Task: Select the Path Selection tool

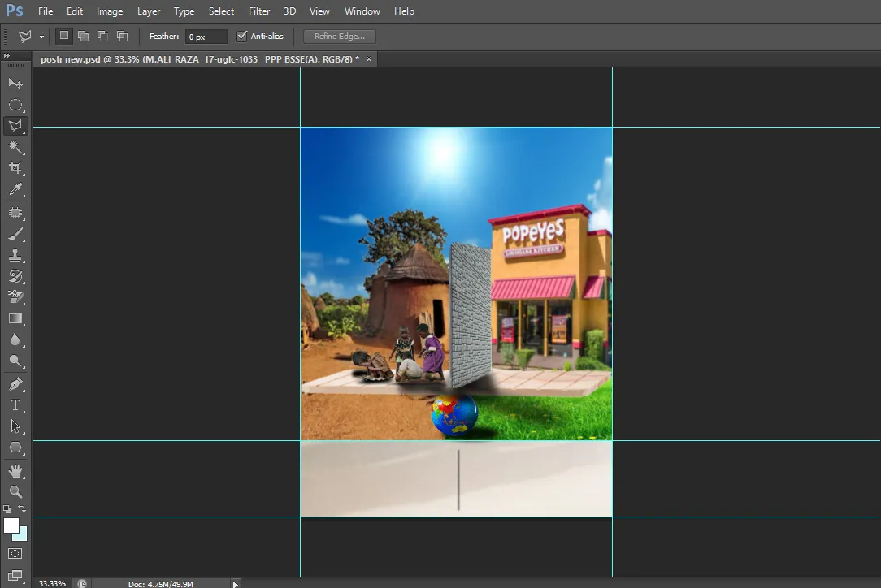Action: 15,426
